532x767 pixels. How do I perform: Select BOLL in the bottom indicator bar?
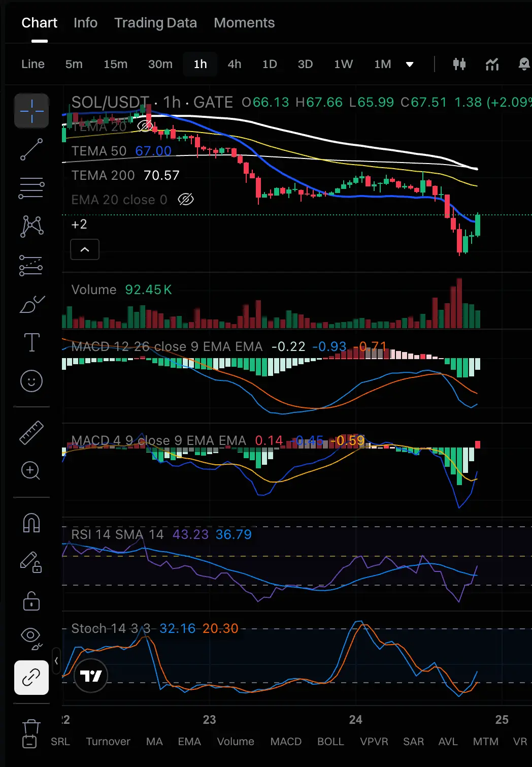pyautogui.click(x=330, y=742)
